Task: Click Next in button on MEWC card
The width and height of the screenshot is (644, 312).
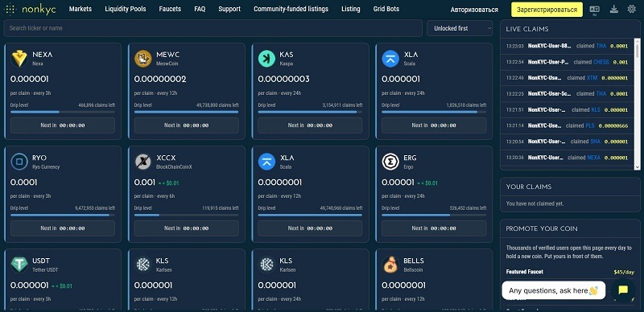Action: point(187,125)
